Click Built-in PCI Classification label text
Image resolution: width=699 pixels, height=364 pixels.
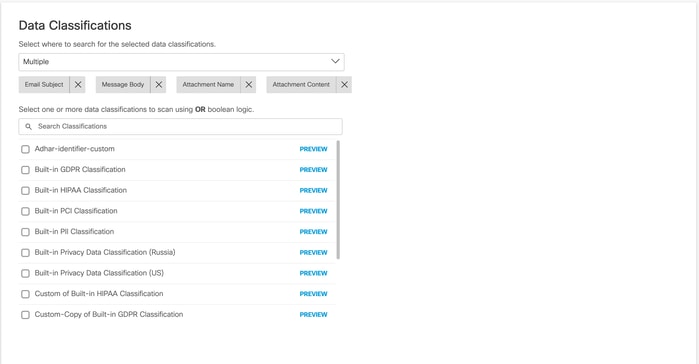76,211
